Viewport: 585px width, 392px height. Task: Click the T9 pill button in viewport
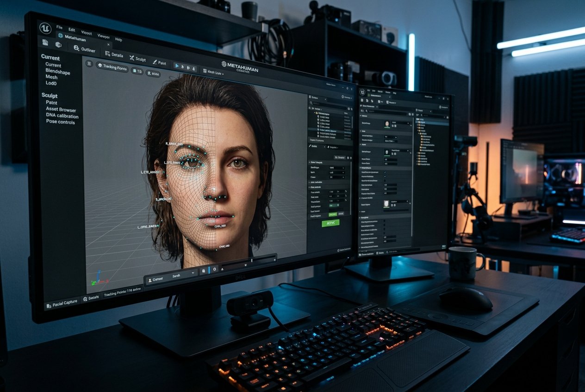pos(137,71)
